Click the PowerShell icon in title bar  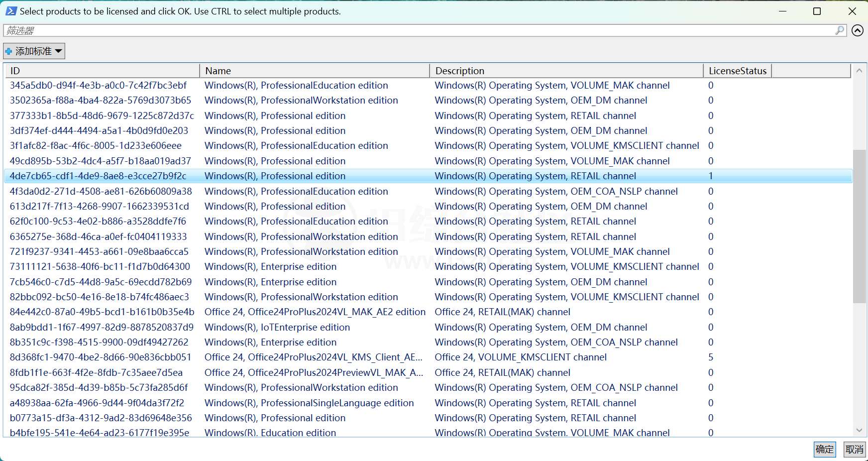(11, 11)
